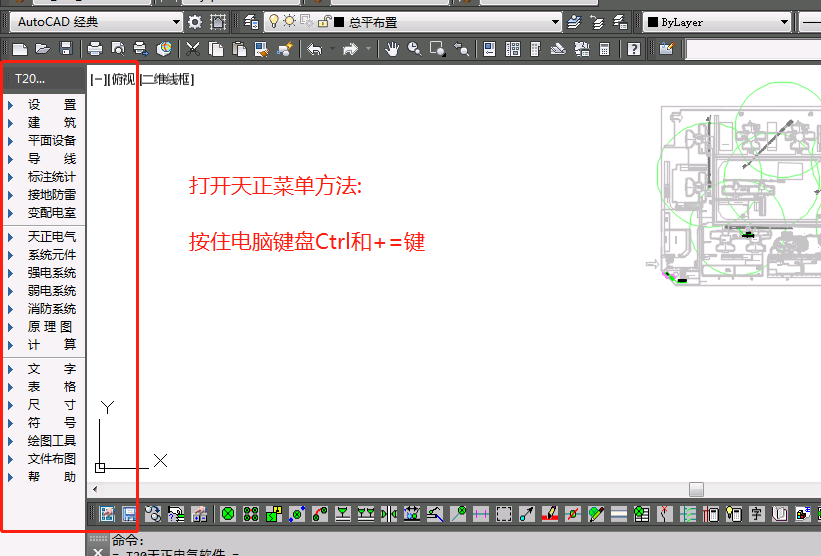This screenshot has height=556, width=821.
Task: Click the [-] viewport control
Action: pos(98,80)
